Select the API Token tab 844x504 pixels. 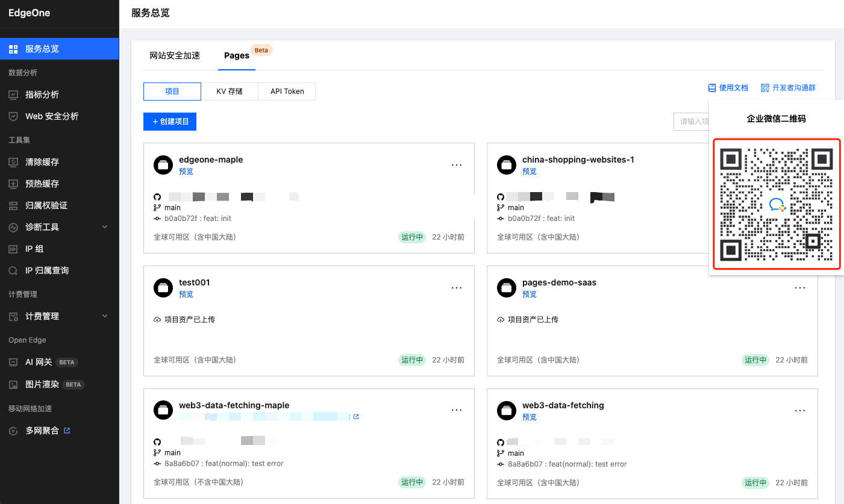pyautogui.click(x=287, y=92)
